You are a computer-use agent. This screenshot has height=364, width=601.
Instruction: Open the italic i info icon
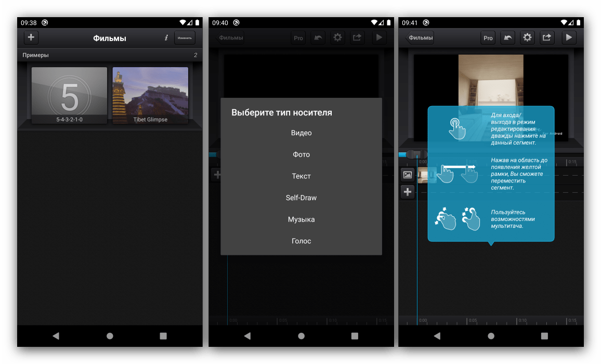pyautogui.click(x=166, y=38)
